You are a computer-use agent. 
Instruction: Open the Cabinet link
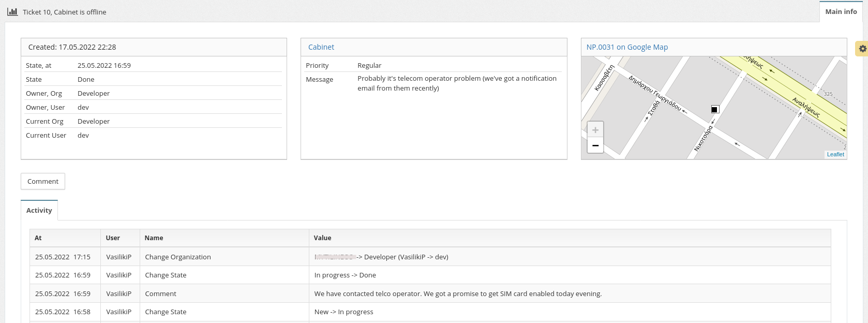click(321, 47)
